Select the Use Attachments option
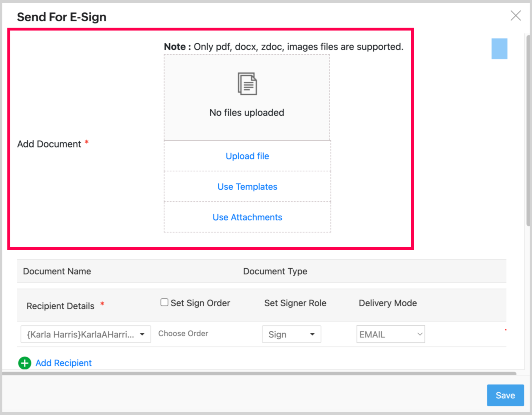 point(247,217)
